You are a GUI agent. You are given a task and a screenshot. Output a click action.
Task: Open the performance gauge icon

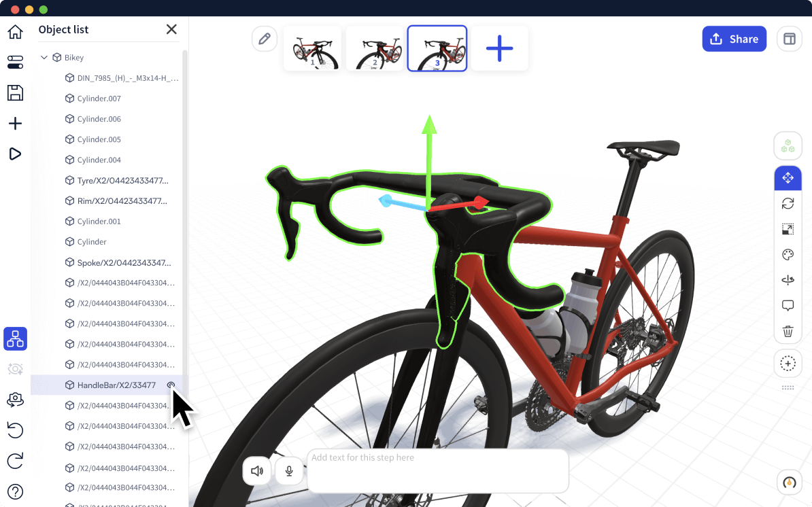(x=789, y=483)
